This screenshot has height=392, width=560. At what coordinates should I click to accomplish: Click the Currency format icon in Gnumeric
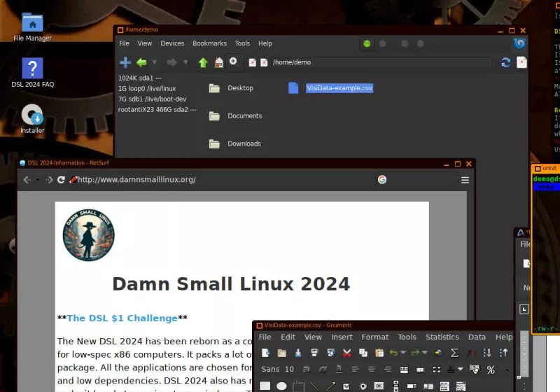(x=475, y=369)
